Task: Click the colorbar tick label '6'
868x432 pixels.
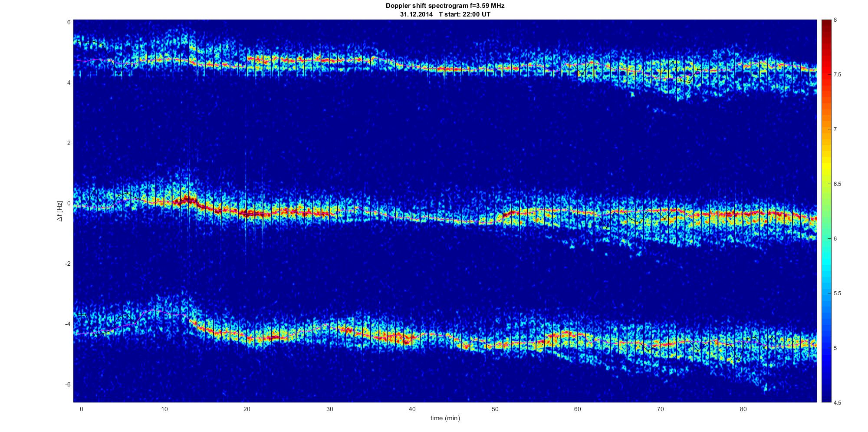Action: pyautogui.click(x=835, y=239)
